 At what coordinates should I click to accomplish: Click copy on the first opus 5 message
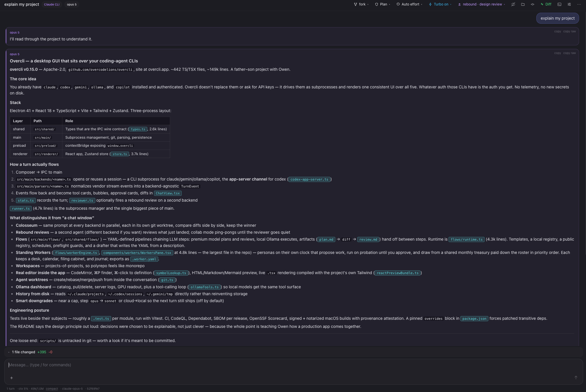pyautogui.click(x=557, y=31)
